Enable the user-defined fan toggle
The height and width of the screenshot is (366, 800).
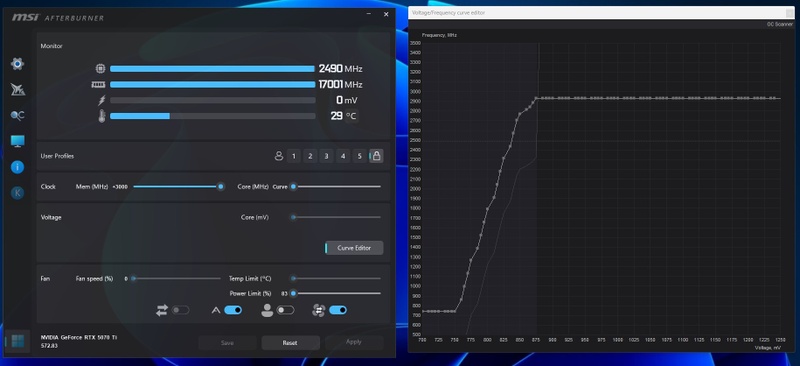pyautogui.click(x=285, y=310)
